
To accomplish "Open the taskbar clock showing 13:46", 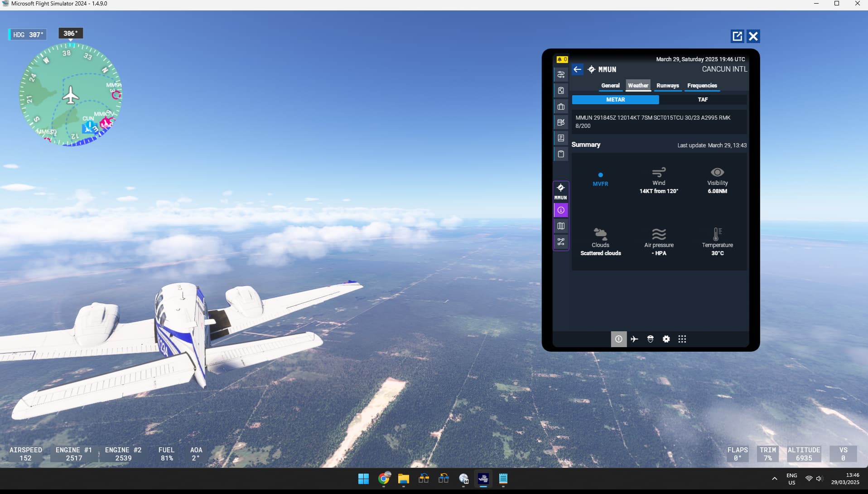I will 845,479.
